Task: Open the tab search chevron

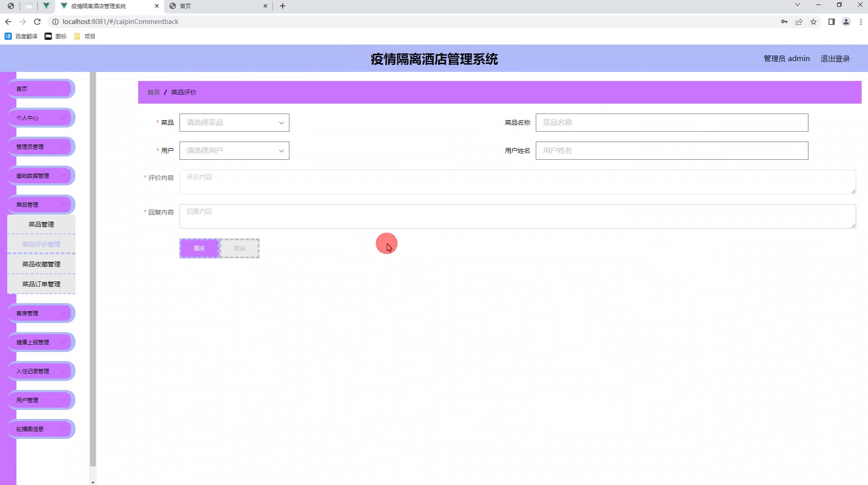Action: 797,5
